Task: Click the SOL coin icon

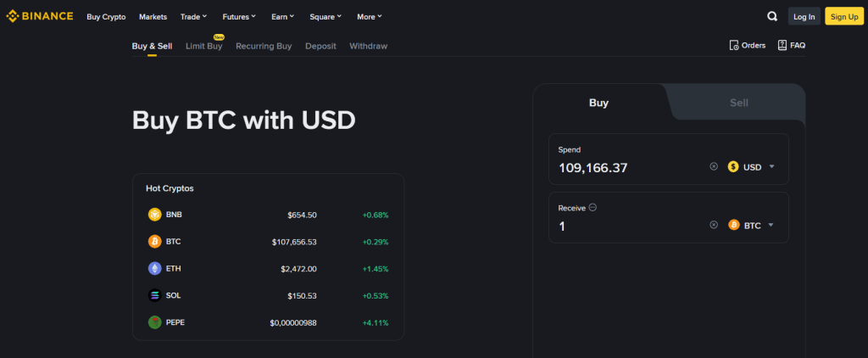Action: click(x=154, y=295)
